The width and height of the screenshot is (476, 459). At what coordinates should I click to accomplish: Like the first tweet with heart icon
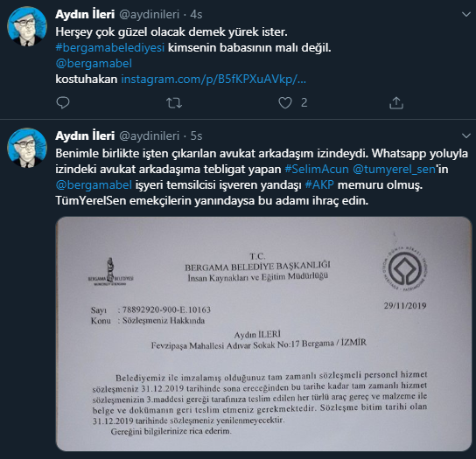click(285, 102)
